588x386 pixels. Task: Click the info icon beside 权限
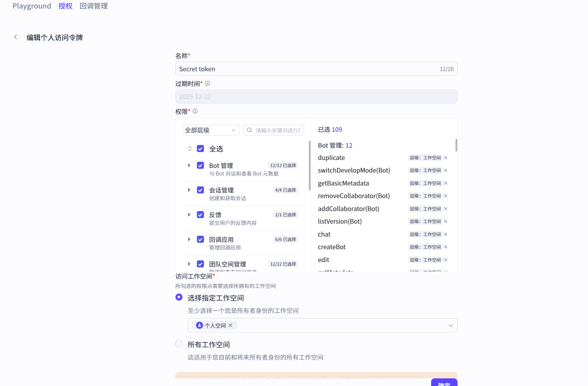(195, 112)
